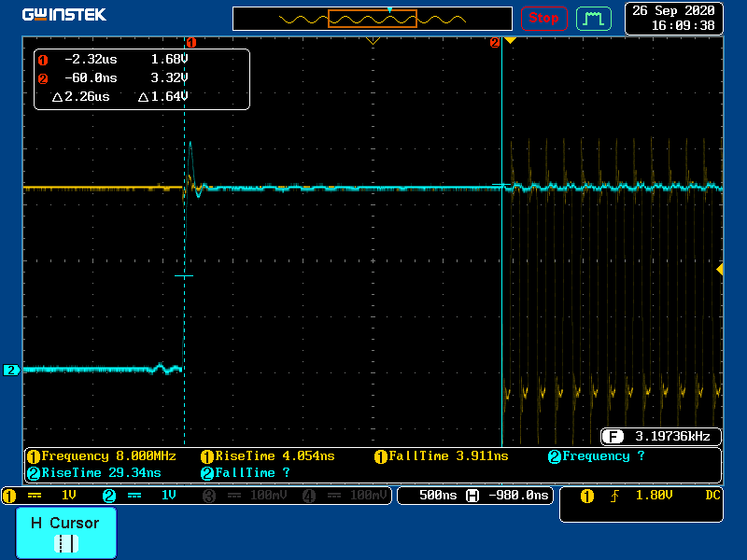Screen dimensions: 747x560
Task: Click the orange cursor 2 marker at top
Action: (495, 42)
